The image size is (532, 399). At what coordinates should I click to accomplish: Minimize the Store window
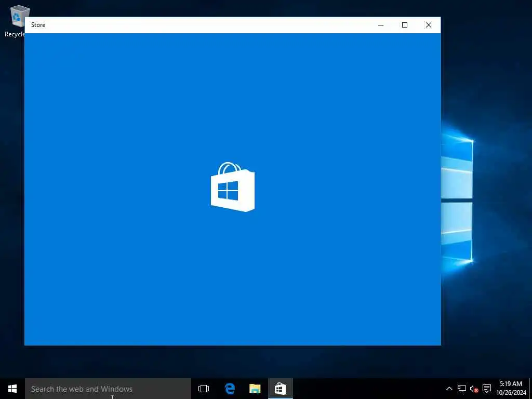pos(381,25)
